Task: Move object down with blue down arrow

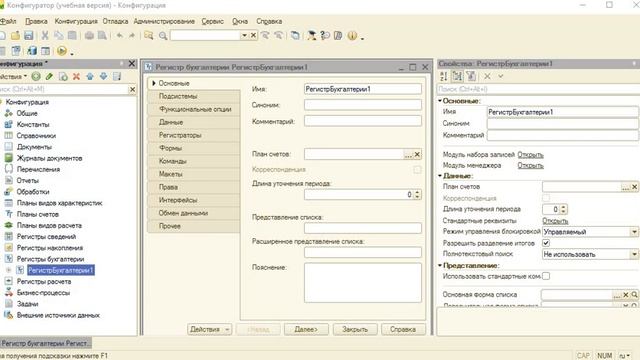Action: coord(103,76)
